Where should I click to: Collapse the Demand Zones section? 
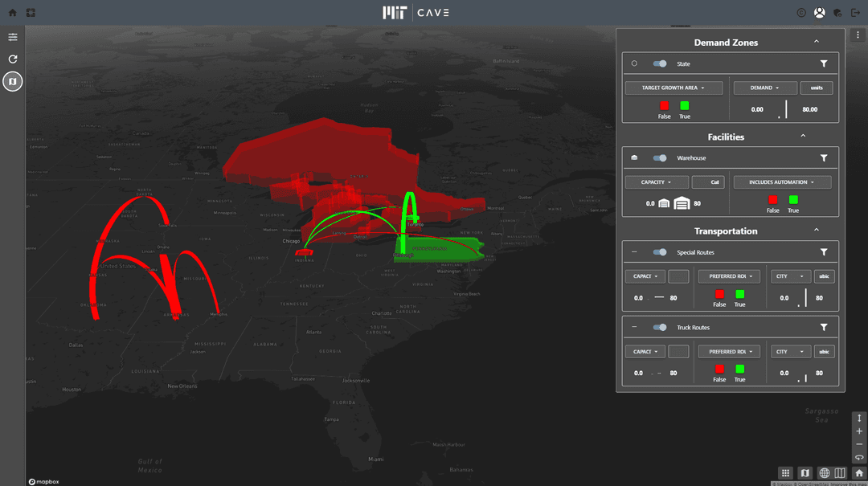point(817,42)
